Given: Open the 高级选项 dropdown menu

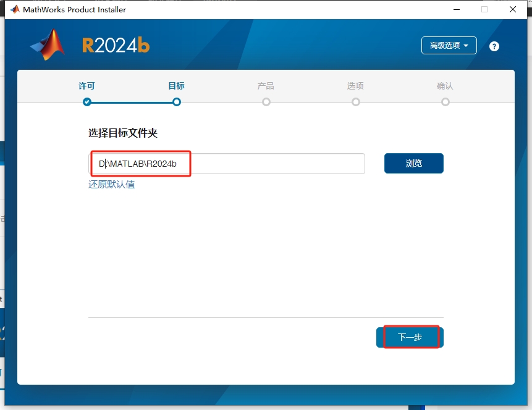Looking at the screenshot, I should click(x=449, y=45).
